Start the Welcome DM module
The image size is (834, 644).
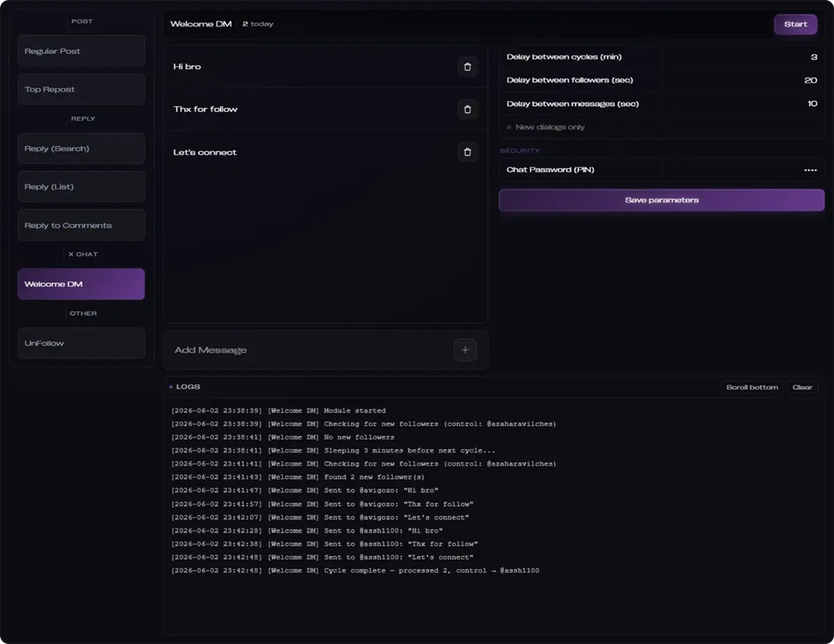[796, 24]
